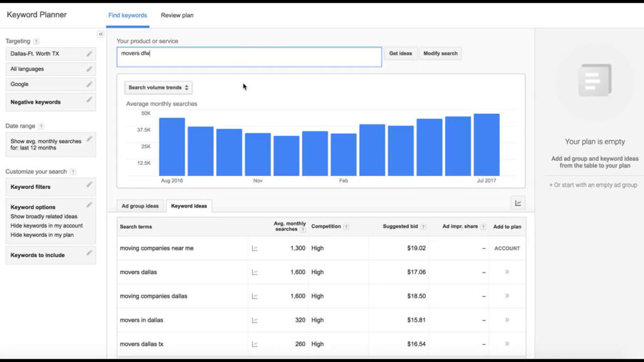This screenshot has height=362, width=644.
Task: Focus the product or service input field
Action: [249, 57]
